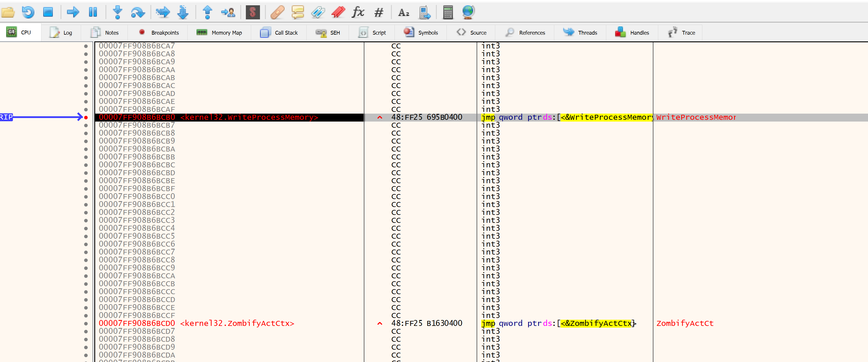Select address 00007FF908B6BCCF
Viewport: 868px width, 362px height.
[x=137, y=316]
